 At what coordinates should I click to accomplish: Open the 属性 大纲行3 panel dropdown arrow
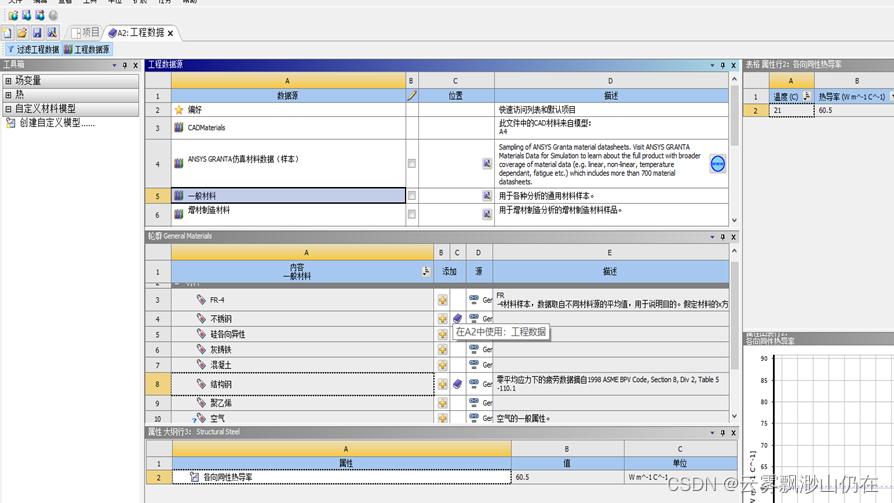click(712, 433)
